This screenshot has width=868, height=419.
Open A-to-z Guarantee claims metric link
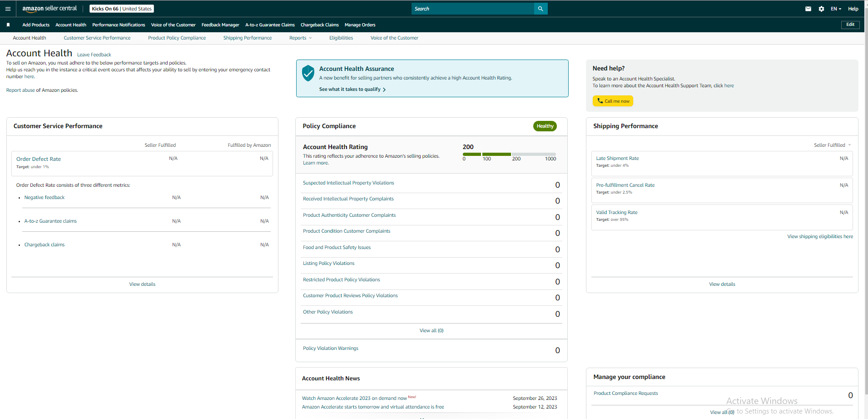click(x=50, y=221)
